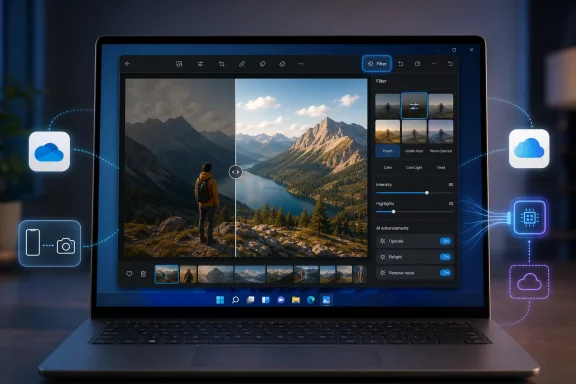Select the third filter thumbnail in the top row
This screenshot has width=576, height=384.
(x=441, y=106)
